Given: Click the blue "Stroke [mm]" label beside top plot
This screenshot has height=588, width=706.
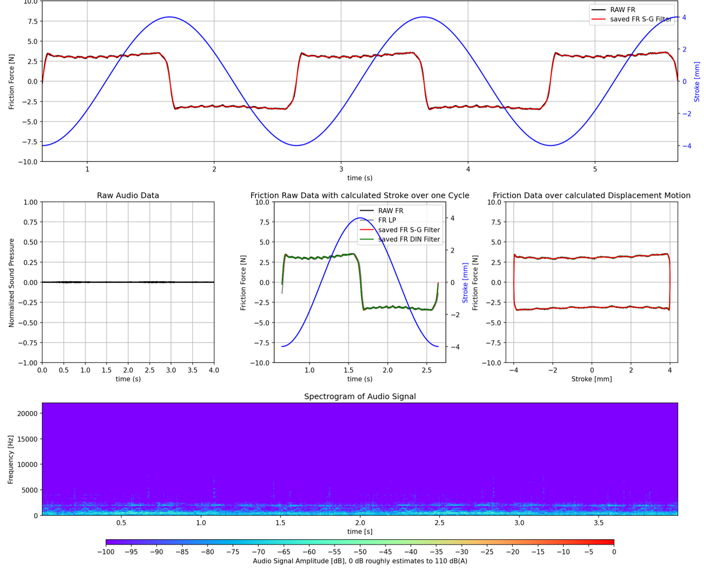Looking at the screenshot, I should tap(697, 81).
